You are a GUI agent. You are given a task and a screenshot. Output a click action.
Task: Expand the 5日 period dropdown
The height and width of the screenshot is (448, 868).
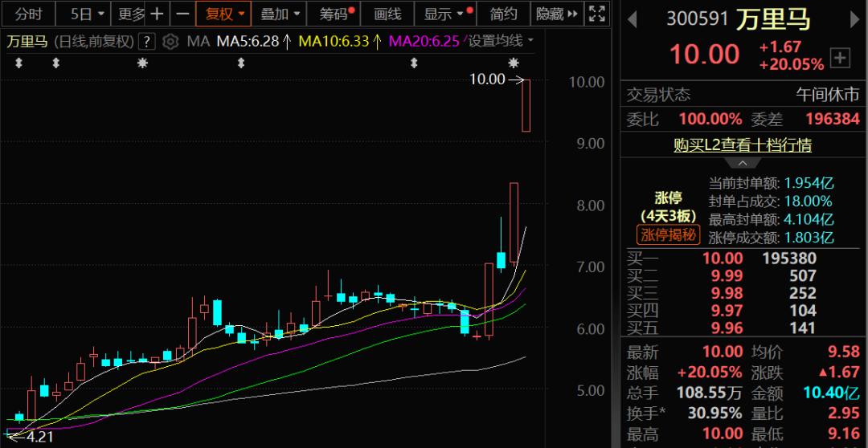[x=88, y=14]
